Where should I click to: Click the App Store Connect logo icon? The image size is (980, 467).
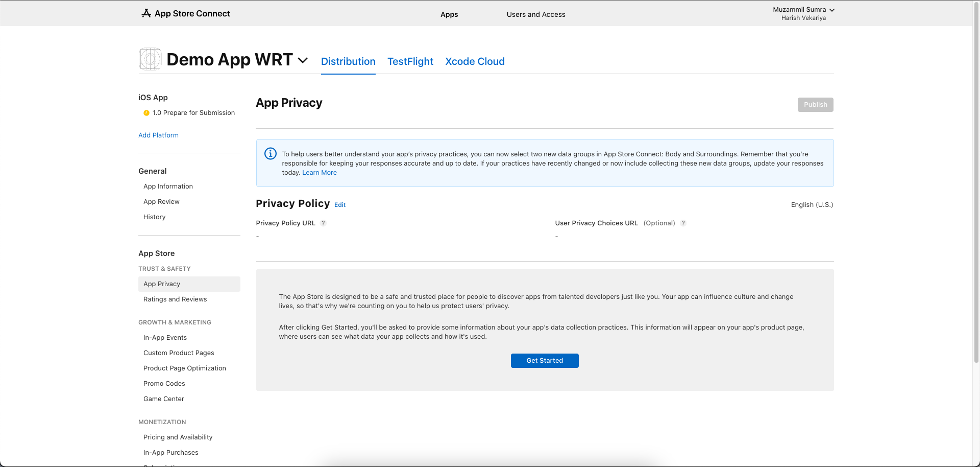pyautogui.click(x=146, y=13)
